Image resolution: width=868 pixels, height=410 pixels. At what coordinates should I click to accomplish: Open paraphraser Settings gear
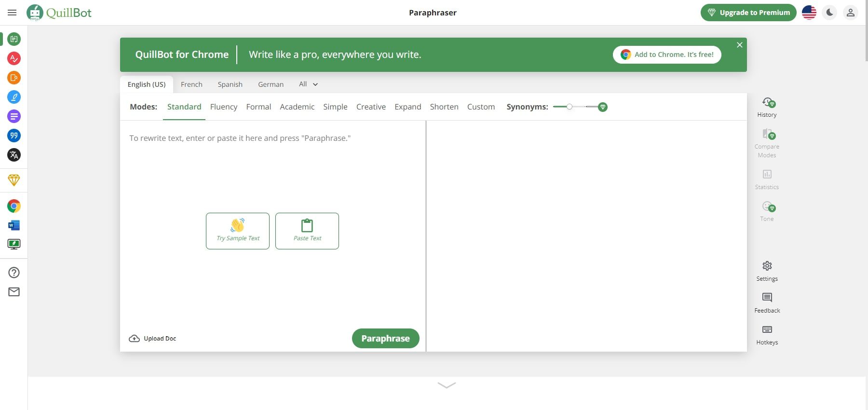[767, 271]
